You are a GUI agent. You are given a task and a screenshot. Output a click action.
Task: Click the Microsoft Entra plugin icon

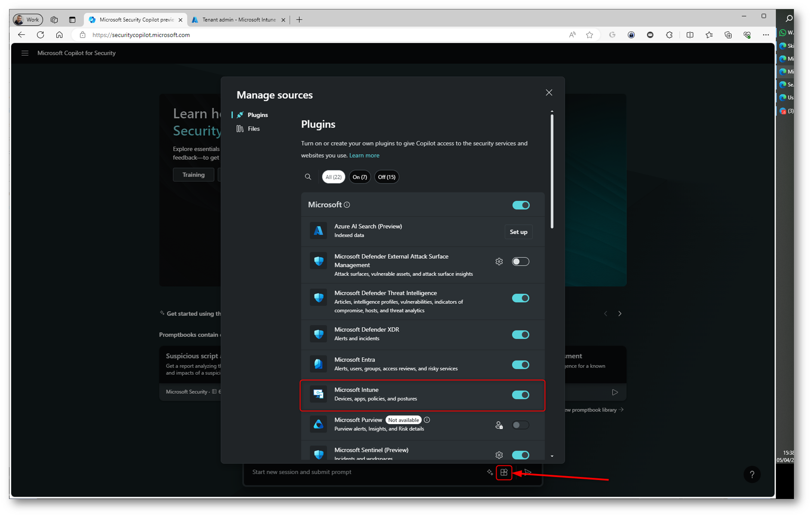pyautogui.click(x=318, y=364)
